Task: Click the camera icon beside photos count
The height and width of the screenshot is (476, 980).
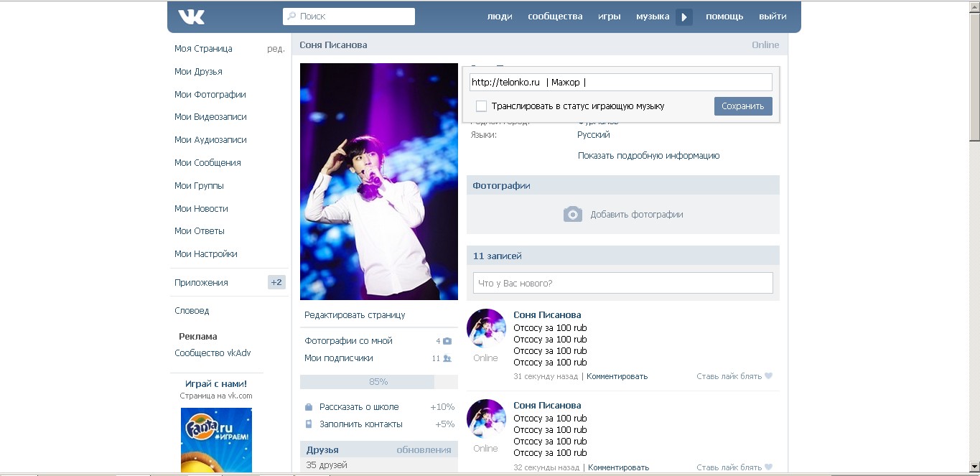Action: point(447,341)
